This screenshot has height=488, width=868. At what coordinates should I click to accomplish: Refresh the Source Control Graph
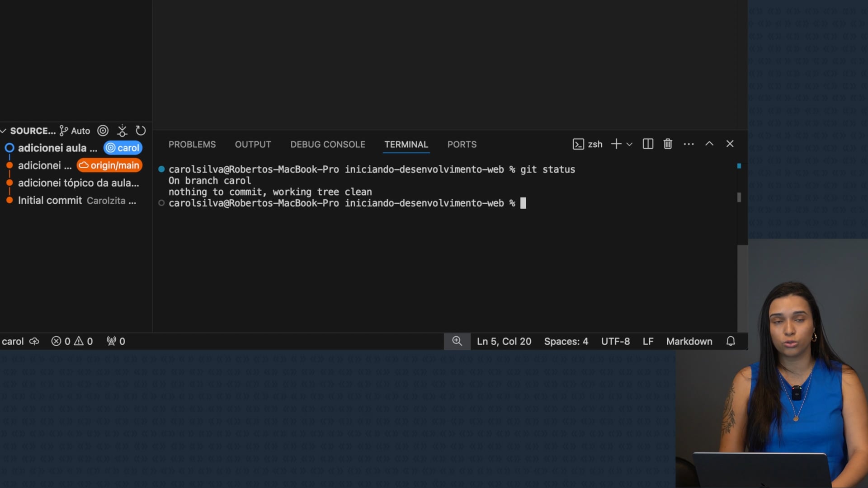click(141, 131)
